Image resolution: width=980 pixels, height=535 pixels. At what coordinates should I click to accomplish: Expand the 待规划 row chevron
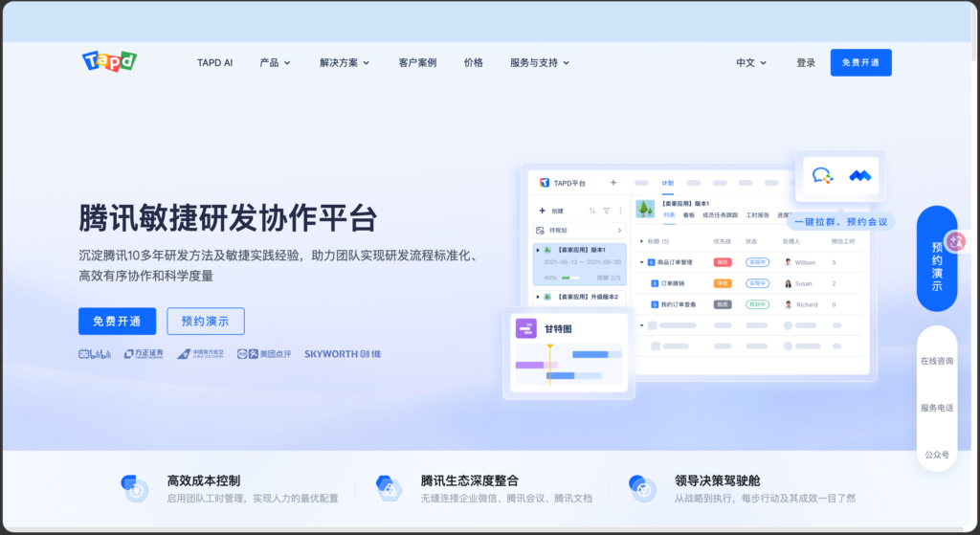pyautogui.click(x=619, y=231)
